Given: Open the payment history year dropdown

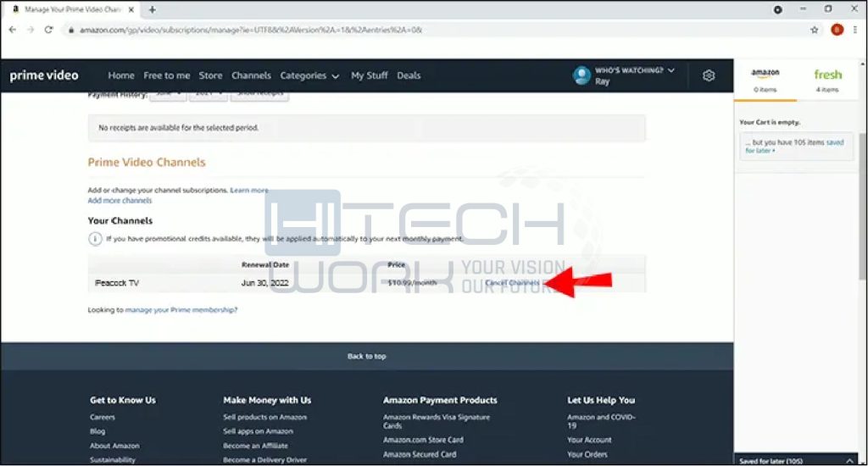Looking at the screenshot, I should tap(209, 95).
